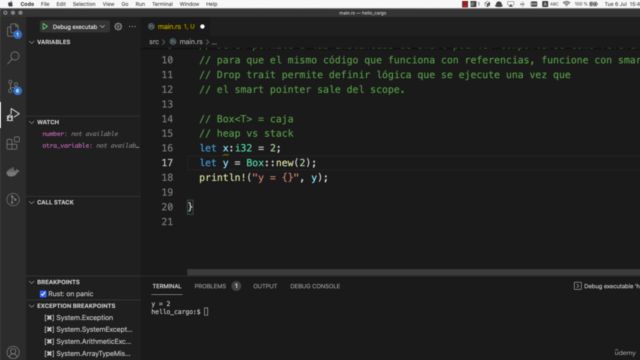The height and width of the screenshot is (360, 640).
Task: Click the red recording icon in menu bar
Action: (x=464, y=4)
